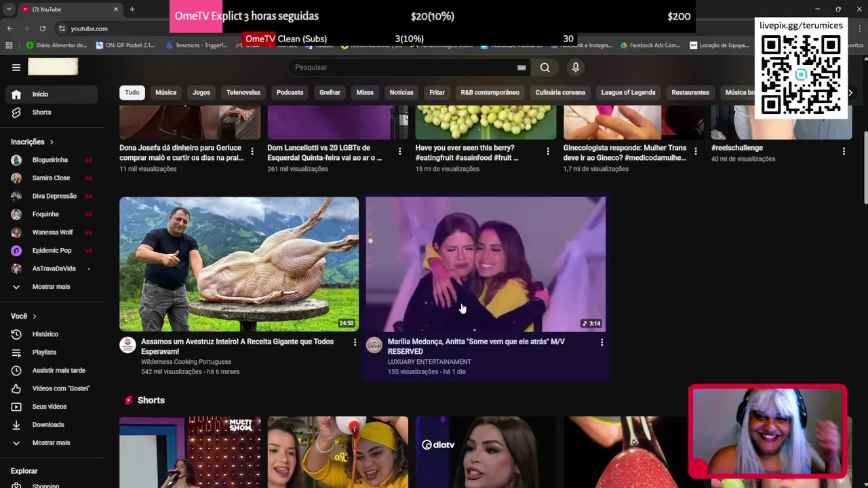
Task: Click the page vertical scrollbar
Action: coord(865,169)
